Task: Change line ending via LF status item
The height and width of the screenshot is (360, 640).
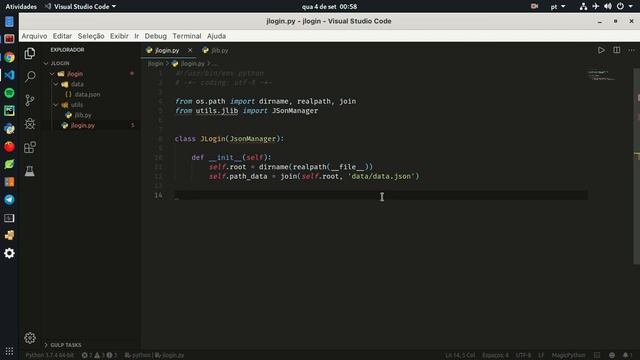Action: (541, 355)
